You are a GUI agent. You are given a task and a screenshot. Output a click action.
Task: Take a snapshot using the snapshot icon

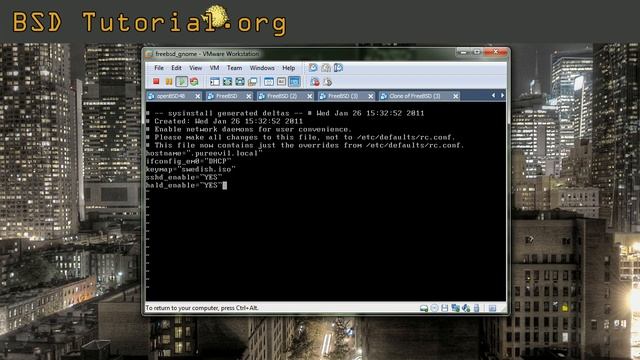(313, 68)
